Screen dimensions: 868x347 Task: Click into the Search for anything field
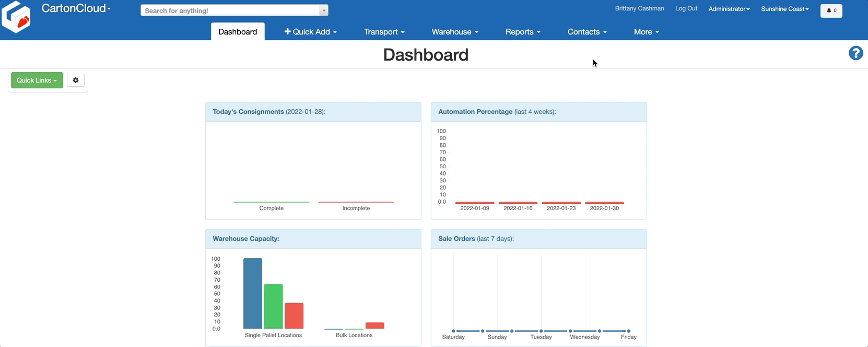pos(230,10)
